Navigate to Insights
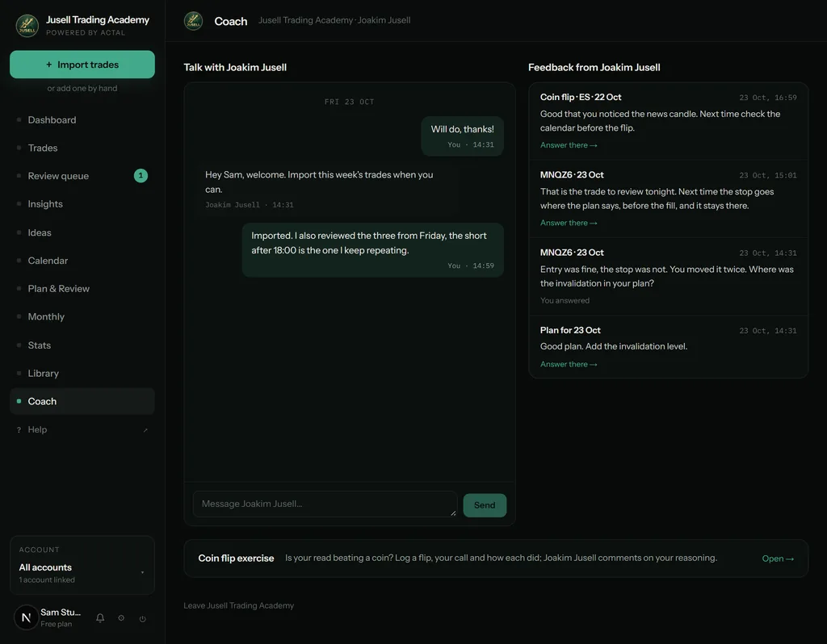827x644 pixels. pyautogui.click(x=82, y=204)
